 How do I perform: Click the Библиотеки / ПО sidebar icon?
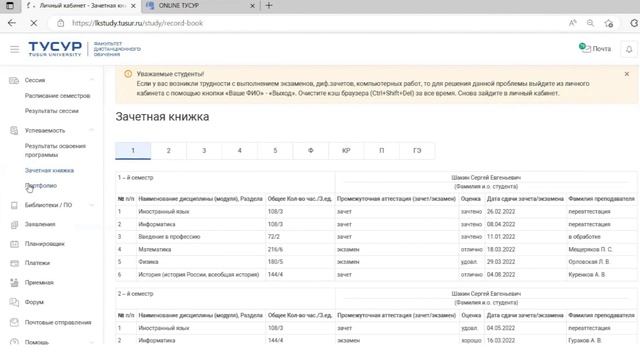pyautogui.click(x=14, y=205)
